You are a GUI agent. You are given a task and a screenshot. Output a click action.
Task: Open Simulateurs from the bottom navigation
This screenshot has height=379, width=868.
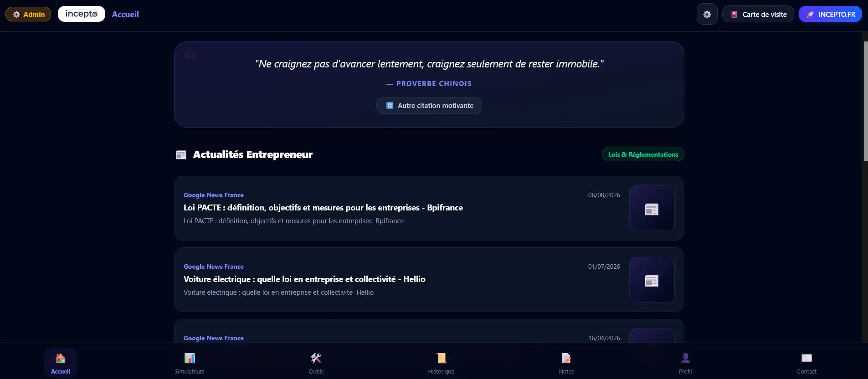(190, 363)
